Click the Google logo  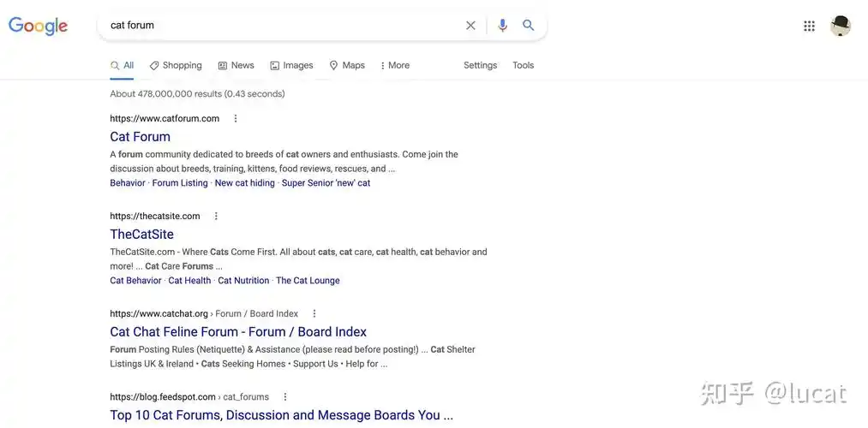point(38,26)
